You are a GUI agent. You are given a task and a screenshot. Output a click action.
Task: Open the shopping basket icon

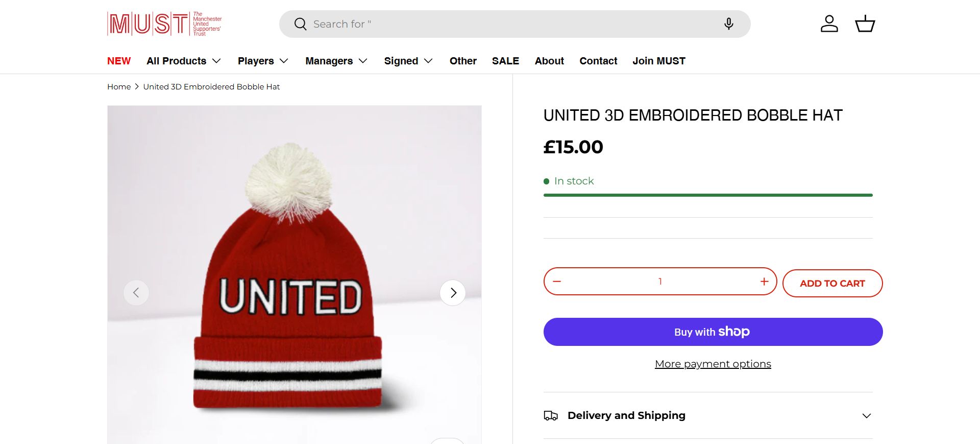865,24
